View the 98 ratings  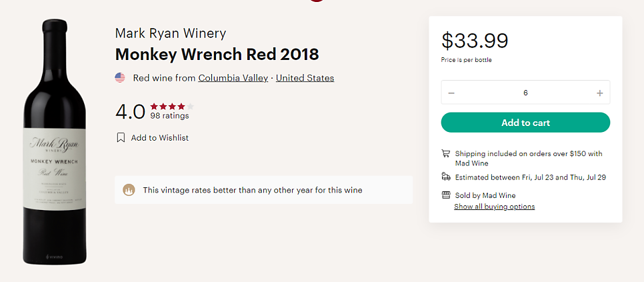click(169, 116)
